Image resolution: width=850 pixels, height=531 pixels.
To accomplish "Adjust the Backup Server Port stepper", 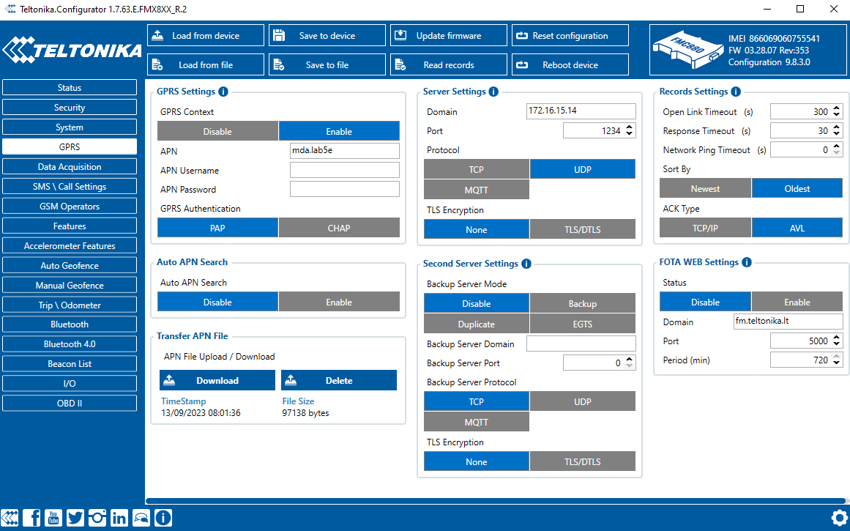I will [x=629, y=362].
